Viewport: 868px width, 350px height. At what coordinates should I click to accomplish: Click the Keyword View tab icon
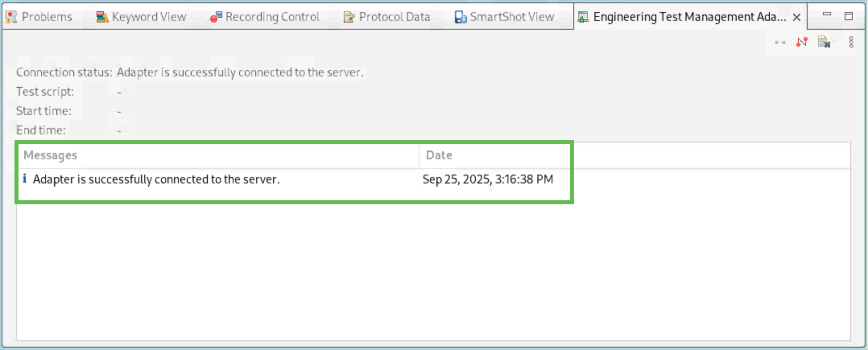102,17
